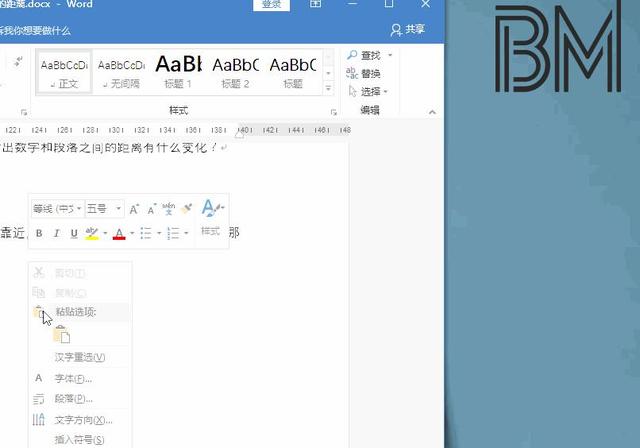Click the right indent marker on ruler
640x448 pixels.
point(240,132)
